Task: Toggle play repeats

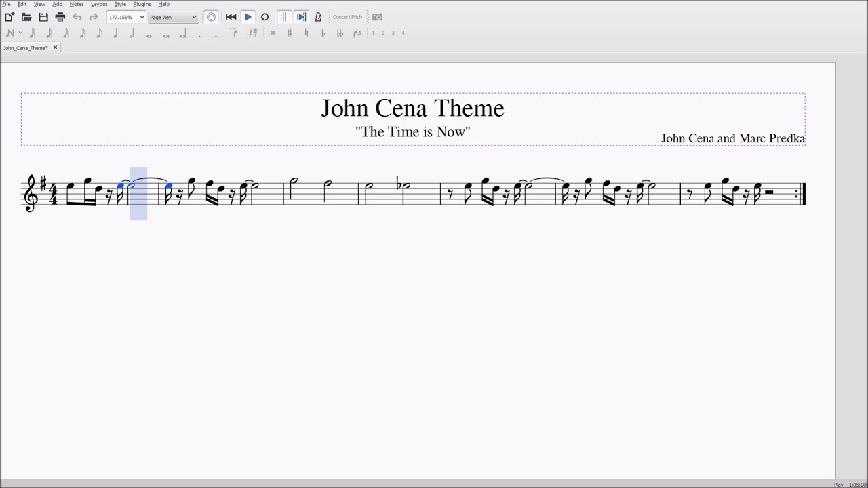Action: coord(283,17)
